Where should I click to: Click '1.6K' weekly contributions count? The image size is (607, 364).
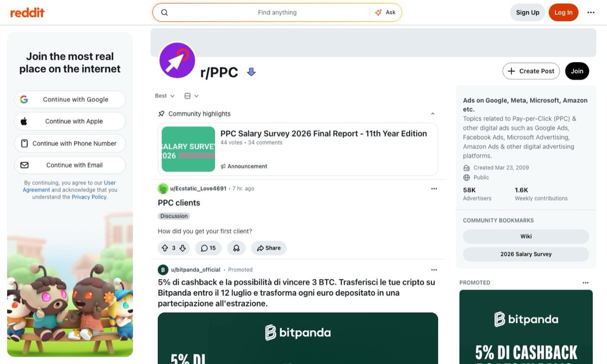(522, 190)
